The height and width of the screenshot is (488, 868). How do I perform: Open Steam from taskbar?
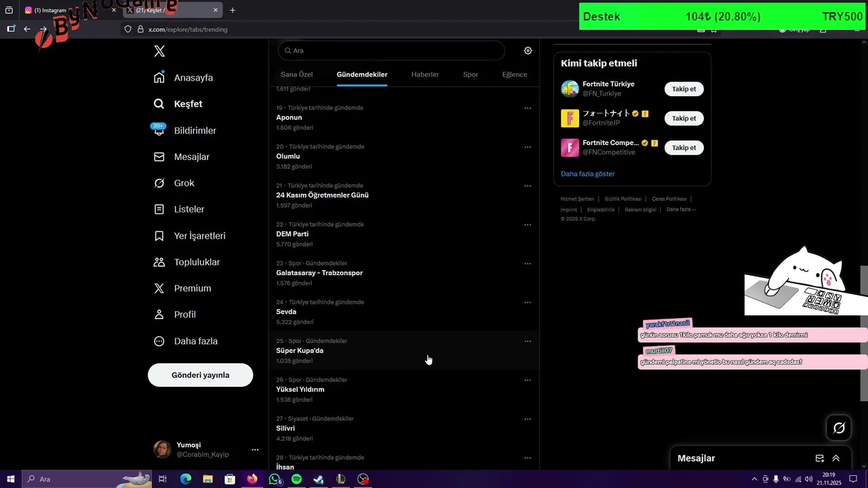tap(319, 479)
